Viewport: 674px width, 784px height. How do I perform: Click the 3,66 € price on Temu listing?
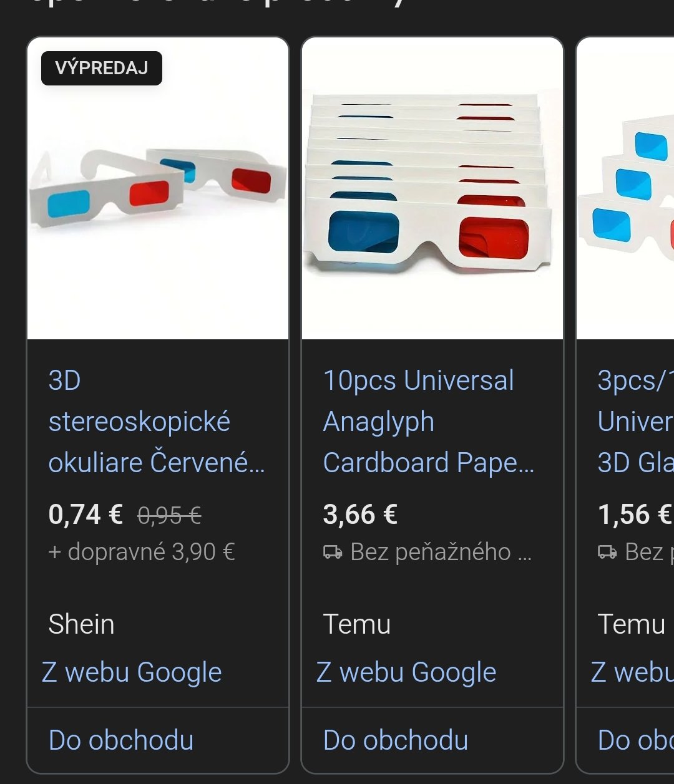click(360, 515)
